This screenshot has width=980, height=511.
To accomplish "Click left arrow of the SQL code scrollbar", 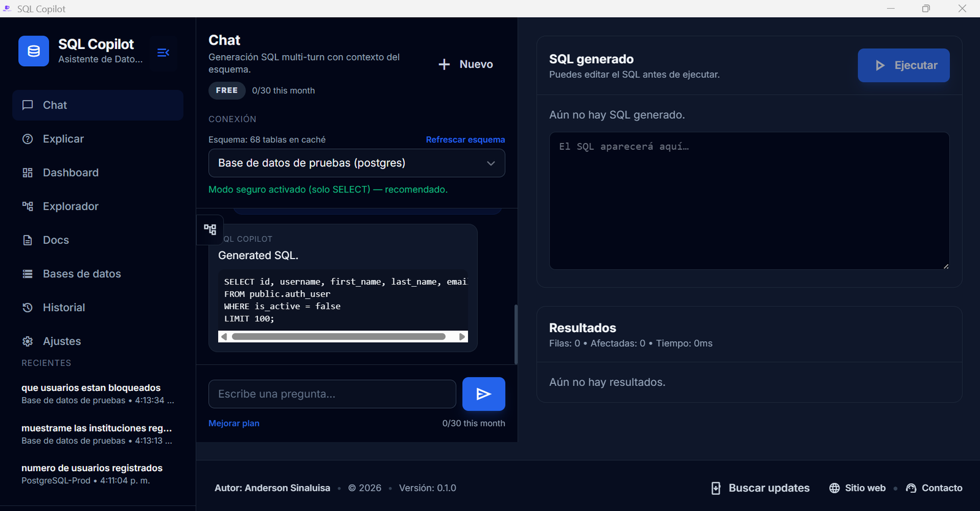I will pyautogui.click(x=224, y=336).
